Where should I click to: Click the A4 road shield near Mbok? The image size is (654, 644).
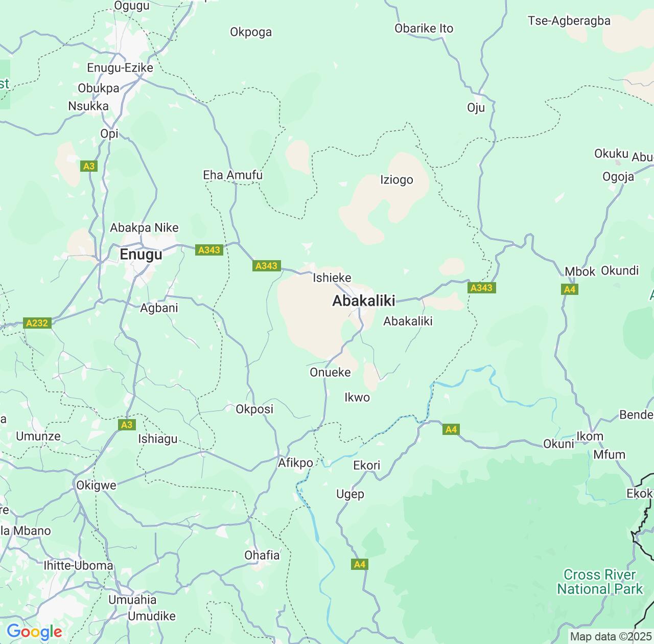pos(569,290)
